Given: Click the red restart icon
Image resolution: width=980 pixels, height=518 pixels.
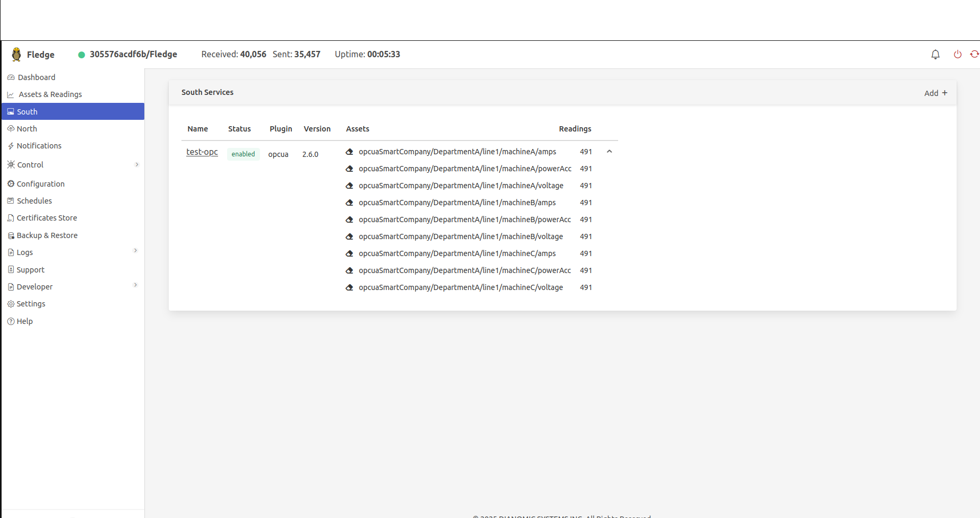Looking at the screenshot, I should (974, 55).
